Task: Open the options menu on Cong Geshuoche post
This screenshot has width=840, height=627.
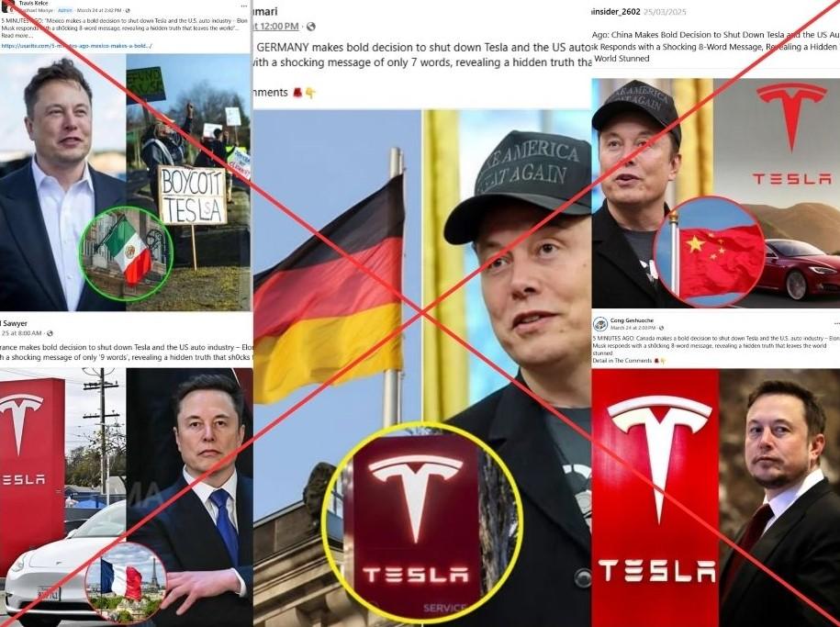Action: (x=836, y=324)
